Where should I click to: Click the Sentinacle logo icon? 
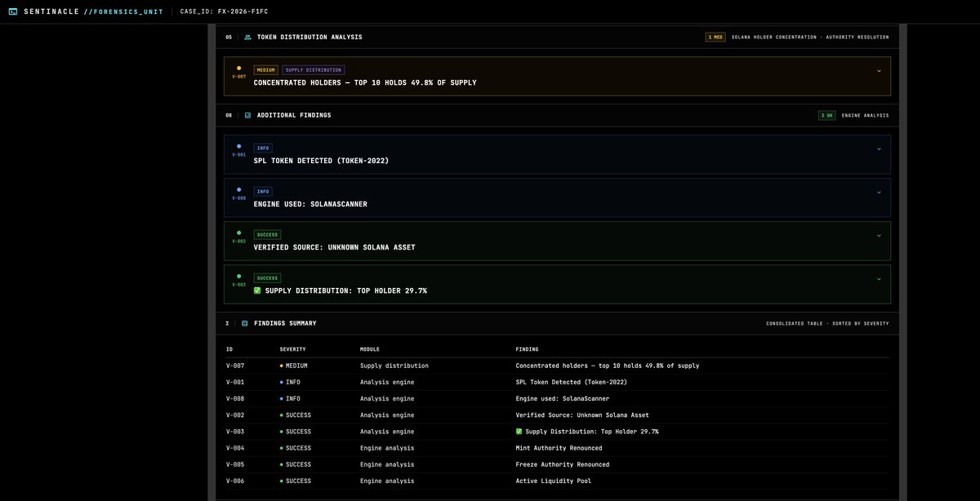[x=12, y=11]
